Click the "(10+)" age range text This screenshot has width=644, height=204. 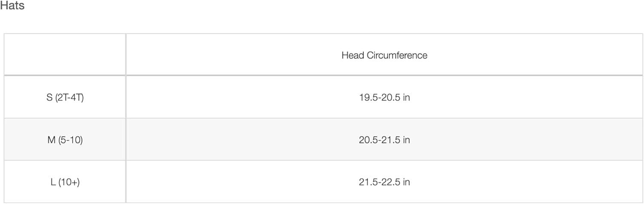[70, 182]
